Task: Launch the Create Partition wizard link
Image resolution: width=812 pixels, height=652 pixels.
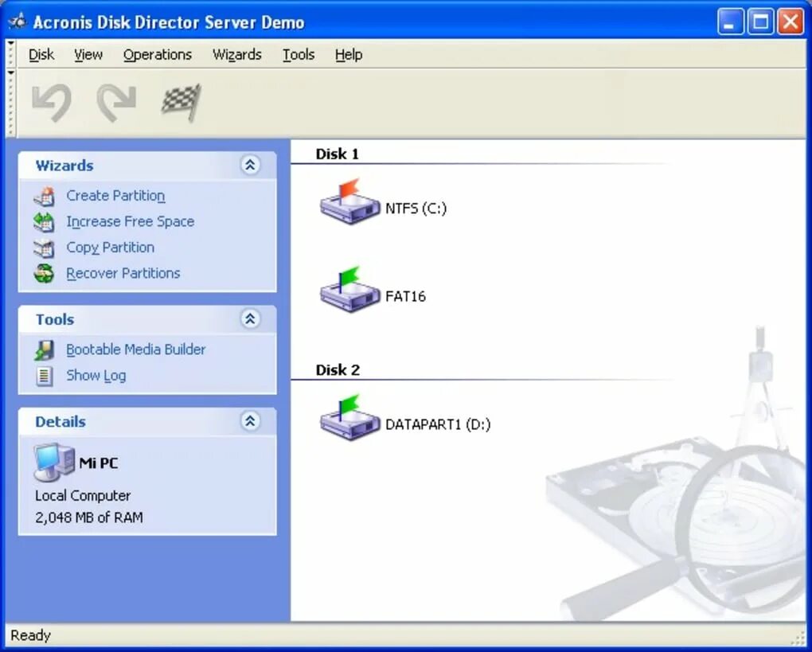Action: pyautogui.click(x=115, y=196)
